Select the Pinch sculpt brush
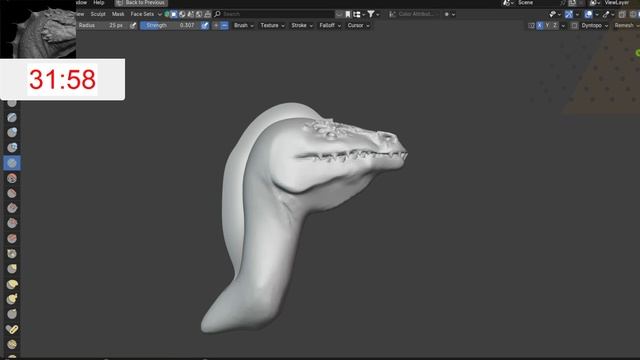This screenshot has height=360, width=640. [12, 253]
